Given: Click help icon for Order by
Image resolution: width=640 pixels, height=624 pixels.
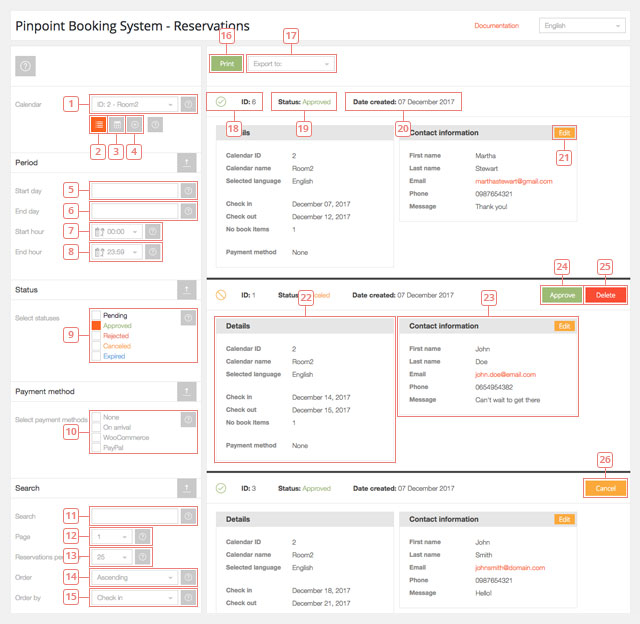Looking at the screenshot, I should tap(188, 598).
